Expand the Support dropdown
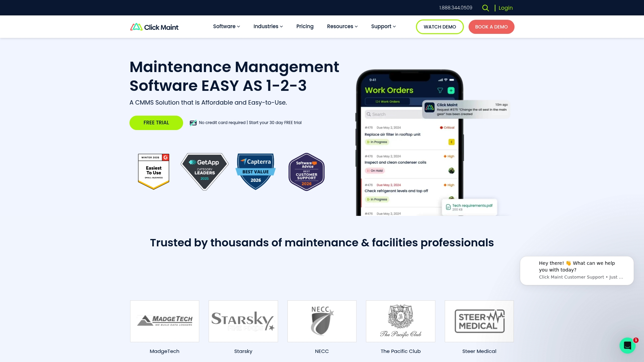The image size is (644, 362). pos(383,26)
